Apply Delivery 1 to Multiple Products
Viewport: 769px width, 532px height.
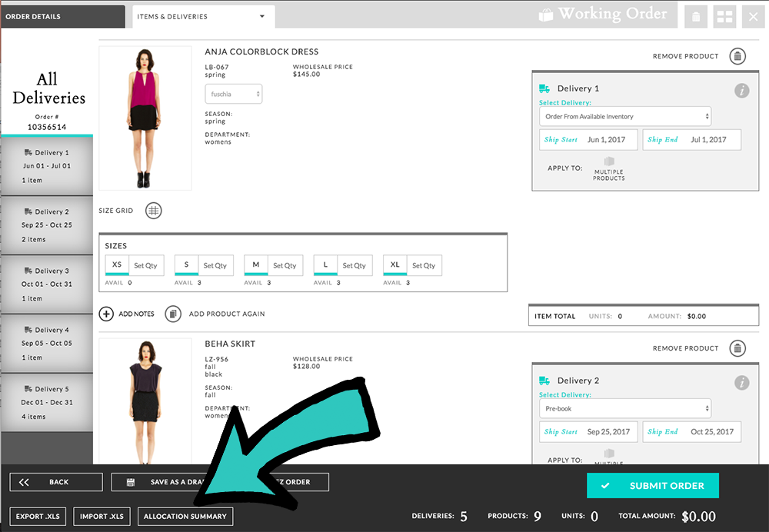(608, 168)
